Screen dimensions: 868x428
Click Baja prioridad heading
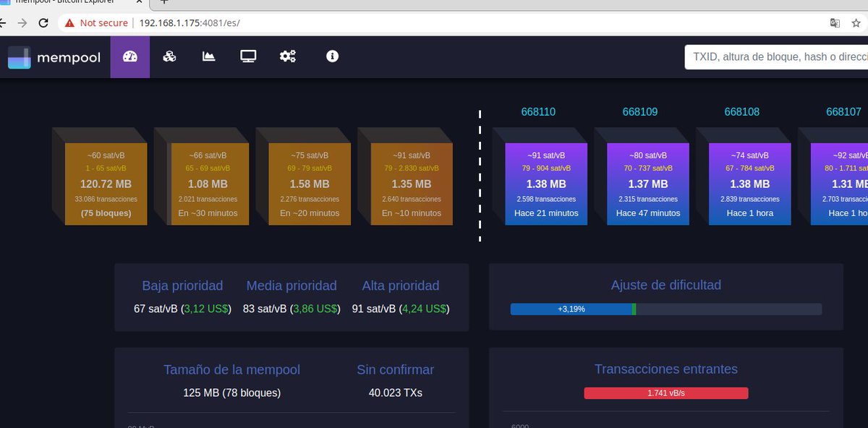(x=182, y=286)
